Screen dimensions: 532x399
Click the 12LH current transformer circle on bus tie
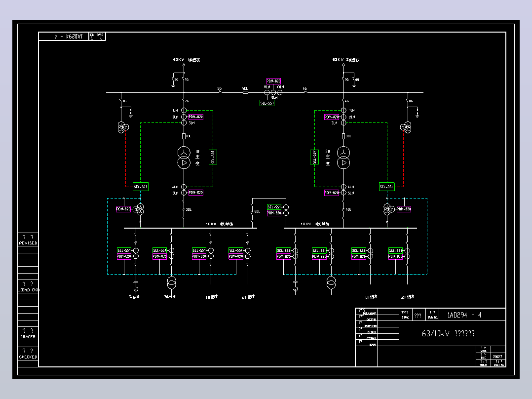(x=273, y=92)
